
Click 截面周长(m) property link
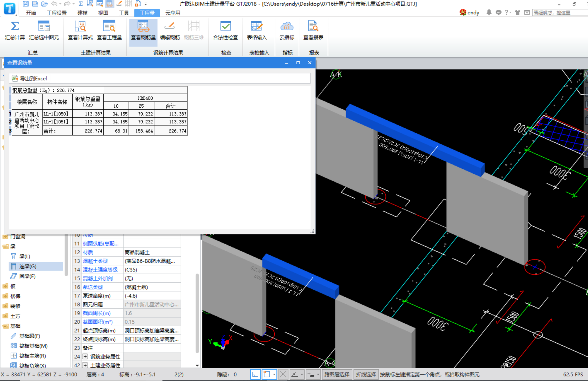click(x=97, y=313)
